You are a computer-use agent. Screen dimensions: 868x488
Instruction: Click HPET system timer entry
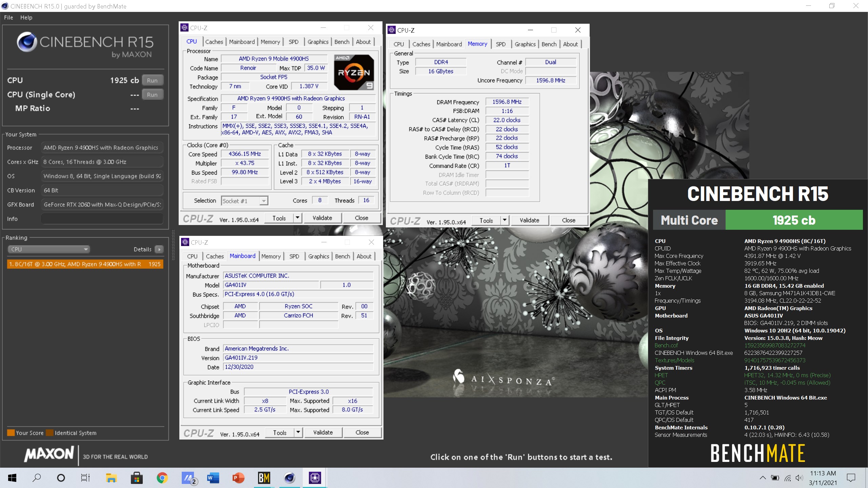point(661,375)
